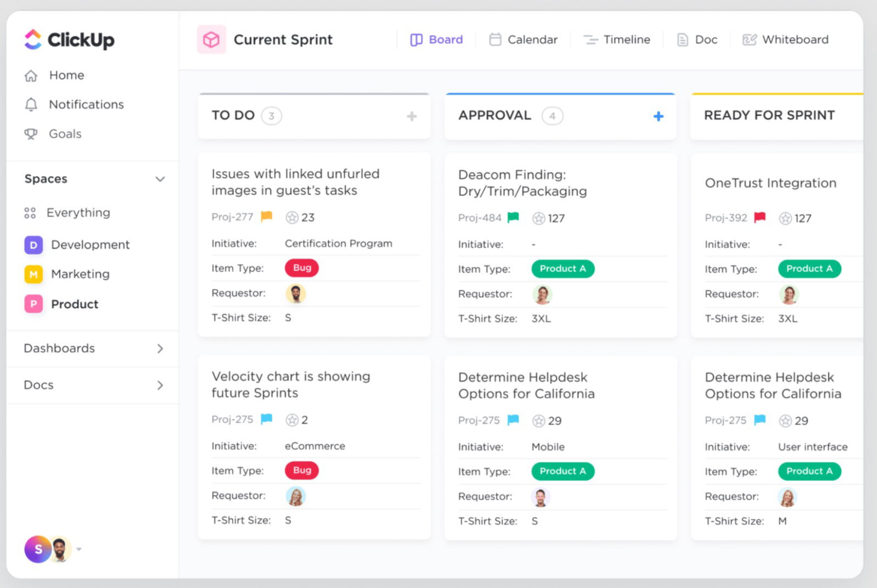The image size is (877, 588).
Task: Click Bug tag on Issues card
Action: [302, 268]
